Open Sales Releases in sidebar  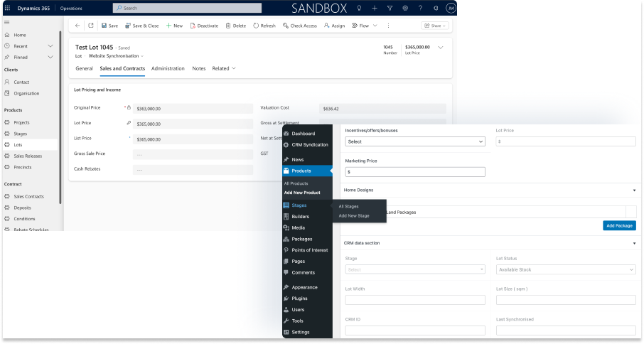(x=28, y=156)
